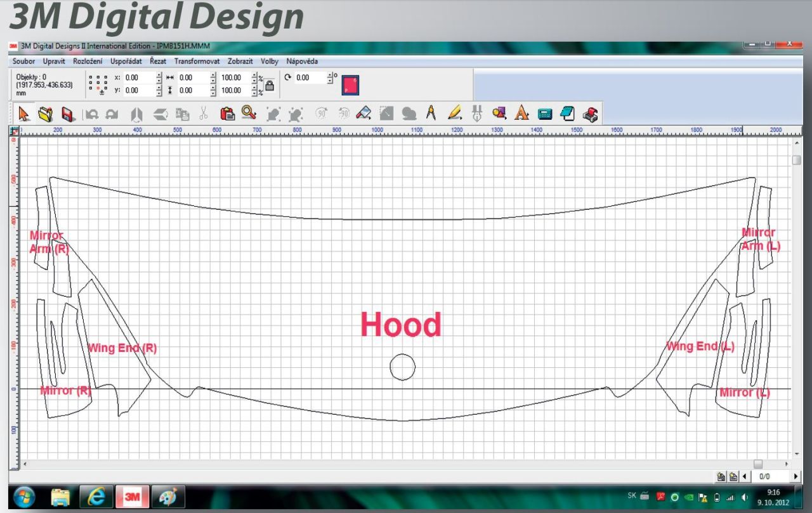
Task: Click the rotation angle input field
Action: [x=311, y=77]
